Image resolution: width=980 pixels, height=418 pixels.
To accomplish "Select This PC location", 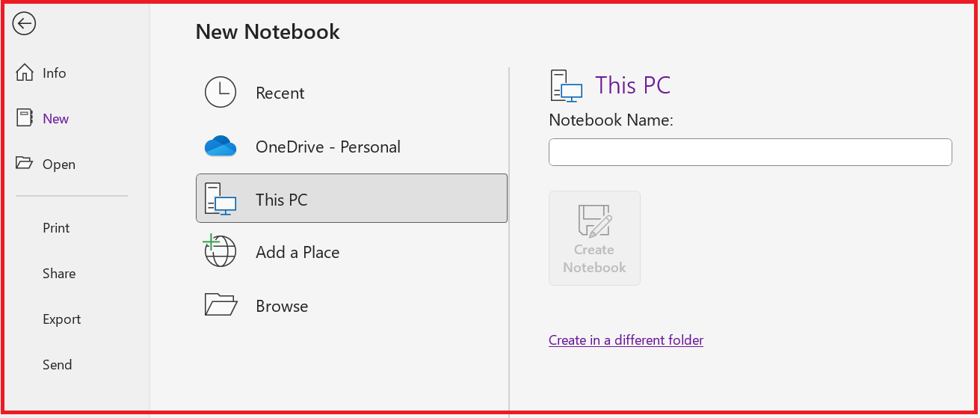I will 351,198.
